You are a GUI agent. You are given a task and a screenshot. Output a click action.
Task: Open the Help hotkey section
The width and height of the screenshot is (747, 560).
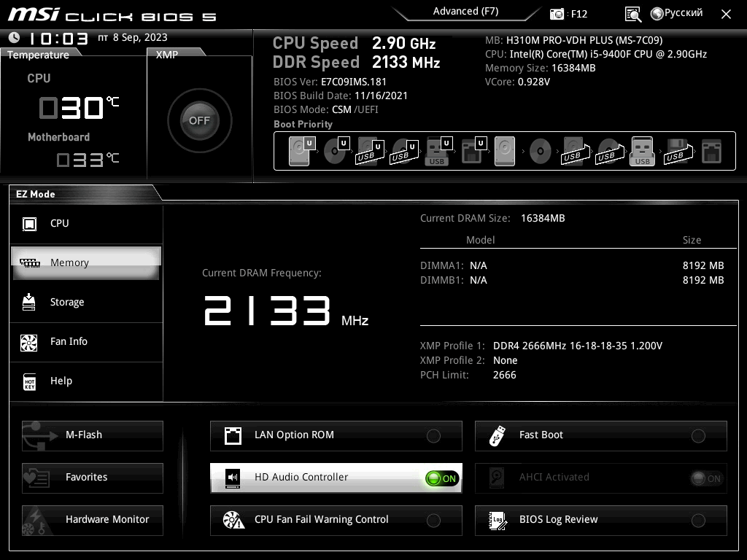(86, 381)
